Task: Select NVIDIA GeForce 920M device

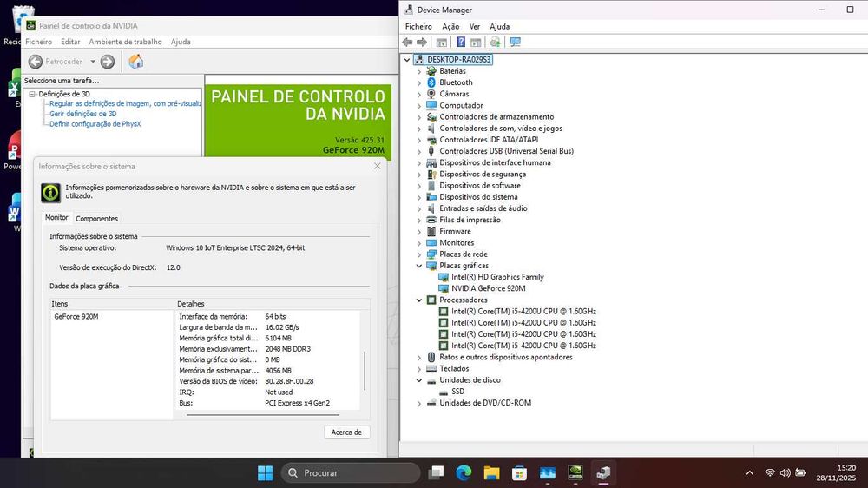Action: click(x=488, y=288)
